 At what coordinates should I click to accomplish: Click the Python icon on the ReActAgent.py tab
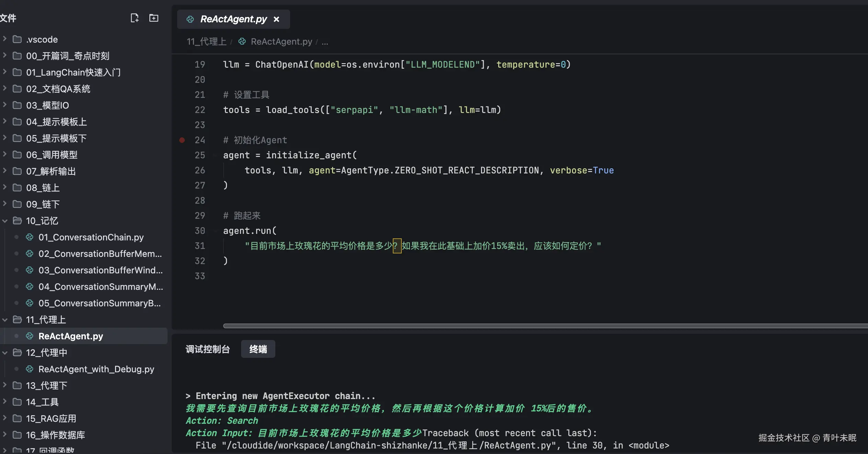point(190,19)
